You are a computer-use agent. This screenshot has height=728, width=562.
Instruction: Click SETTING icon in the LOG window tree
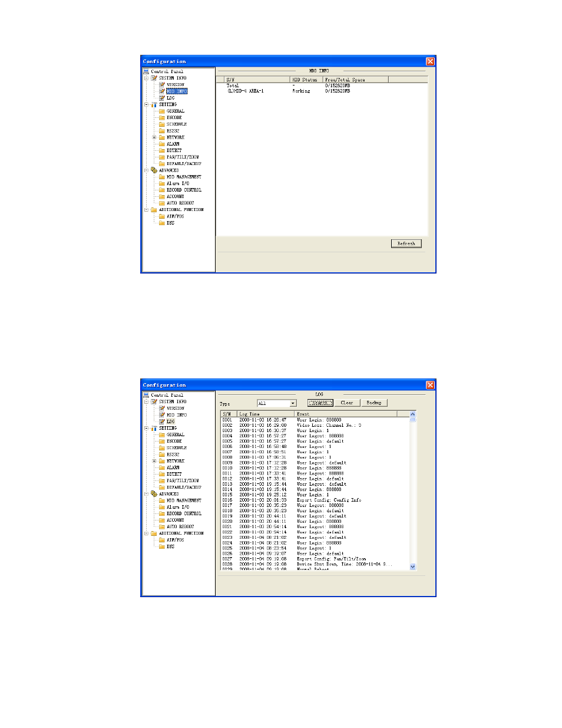point(154,428)
